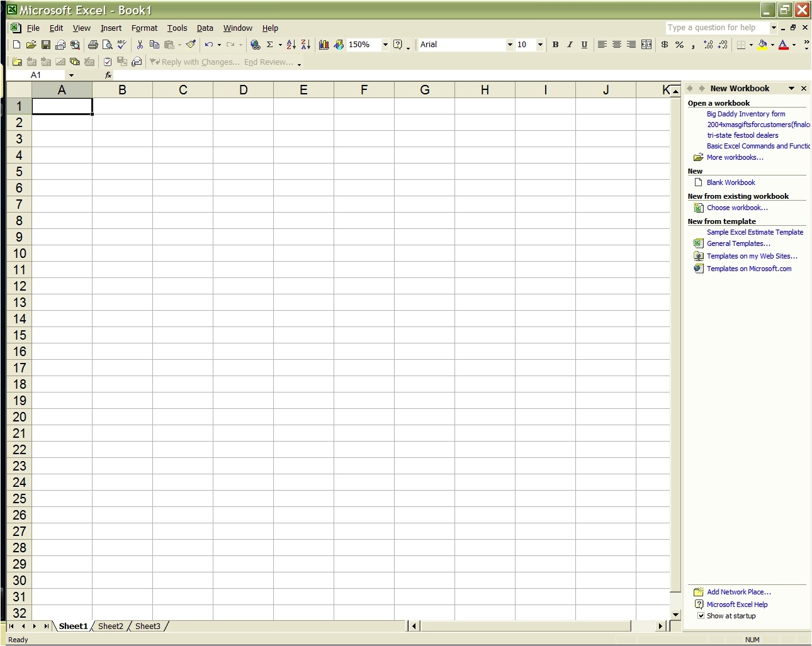Center align cell text

(x=617, y=45)
